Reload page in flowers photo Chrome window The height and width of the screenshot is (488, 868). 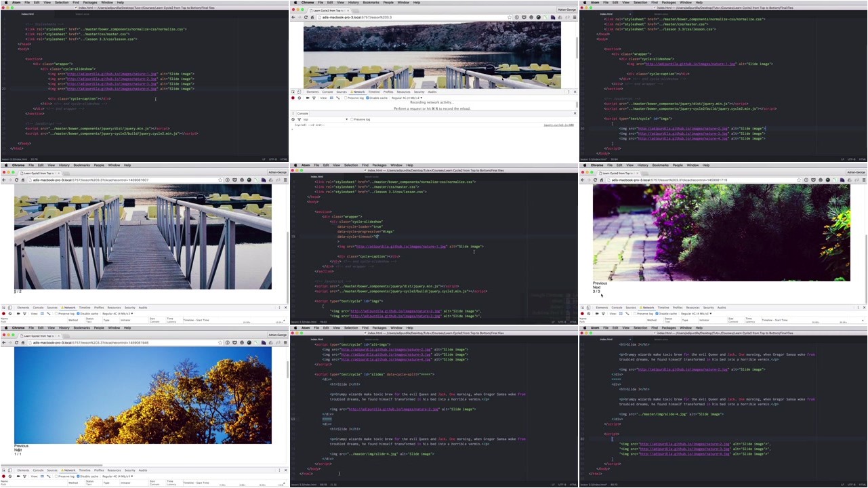(x=595, y=180)
